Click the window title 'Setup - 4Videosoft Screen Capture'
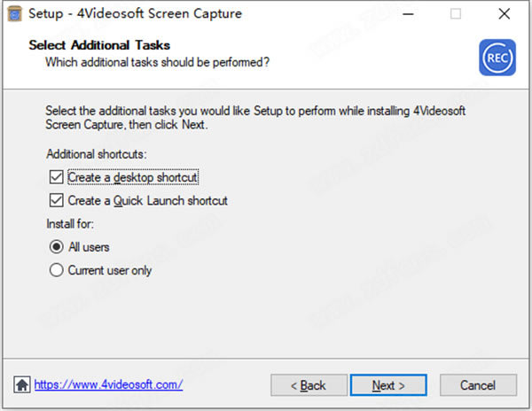The width and height of the screenshot is (532, 411). pyautogui.click(x=136, y=14)
